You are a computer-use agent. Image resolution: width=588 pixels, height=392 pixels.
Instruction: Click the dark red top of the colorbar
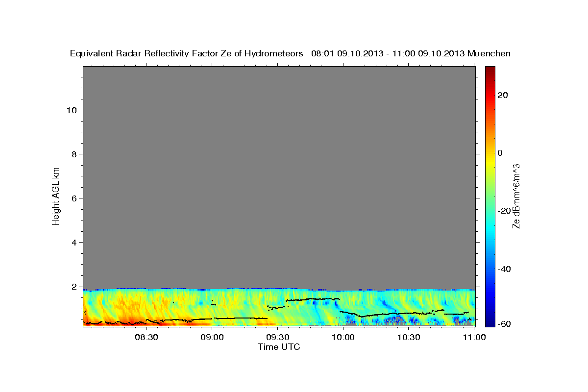[x=490, y=70]
